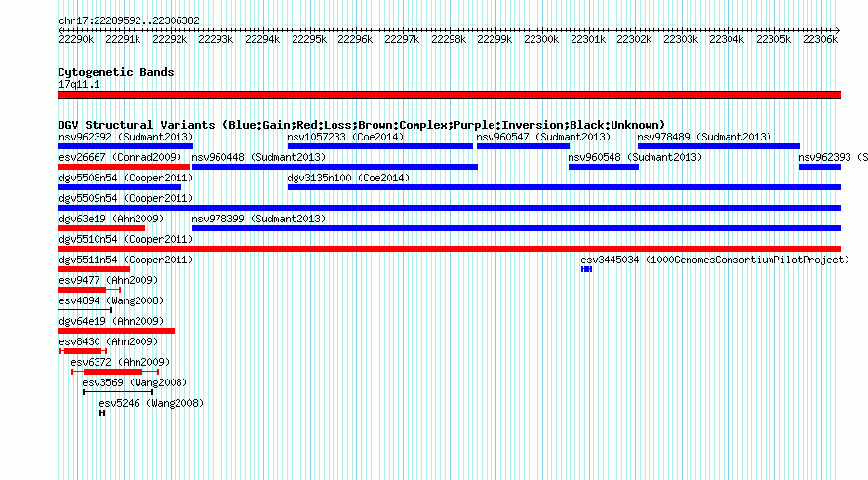Click nsv978399 (Sudmant2013) label
Viewport: 868px width, 480px height.
[x=258, y=219]
